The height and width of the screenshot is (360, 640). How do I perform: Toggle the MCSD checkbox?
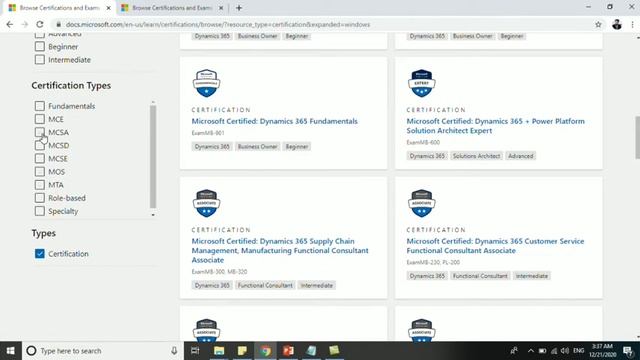[x=40, y=145]
